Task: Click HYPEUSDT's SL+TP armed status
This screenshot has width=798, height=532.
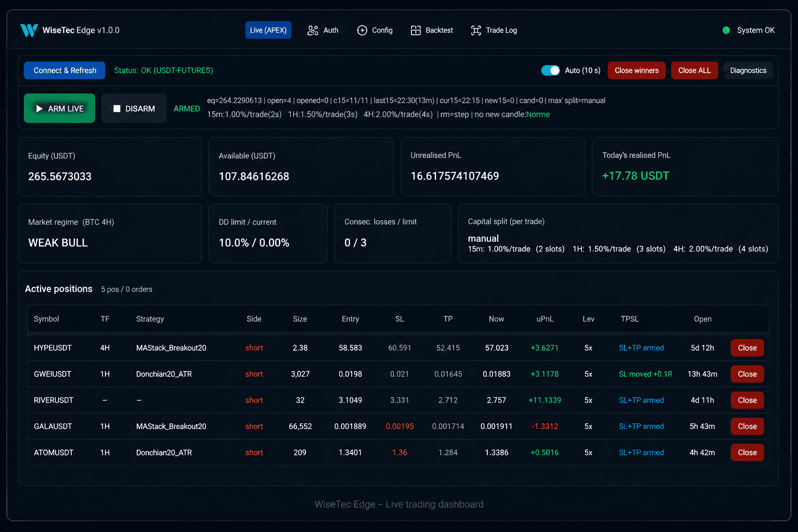Action: pos(641,348)
